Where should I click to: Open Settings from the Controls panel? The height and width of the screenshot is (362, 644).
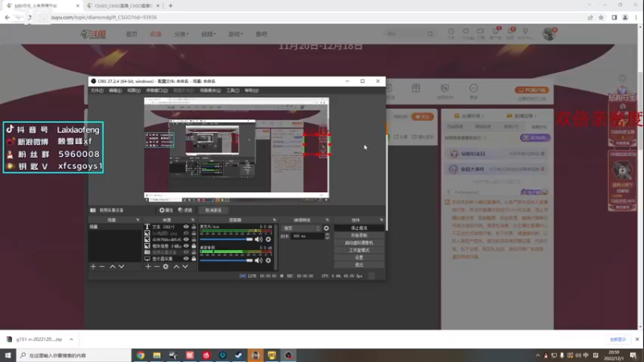pos(359,257)
